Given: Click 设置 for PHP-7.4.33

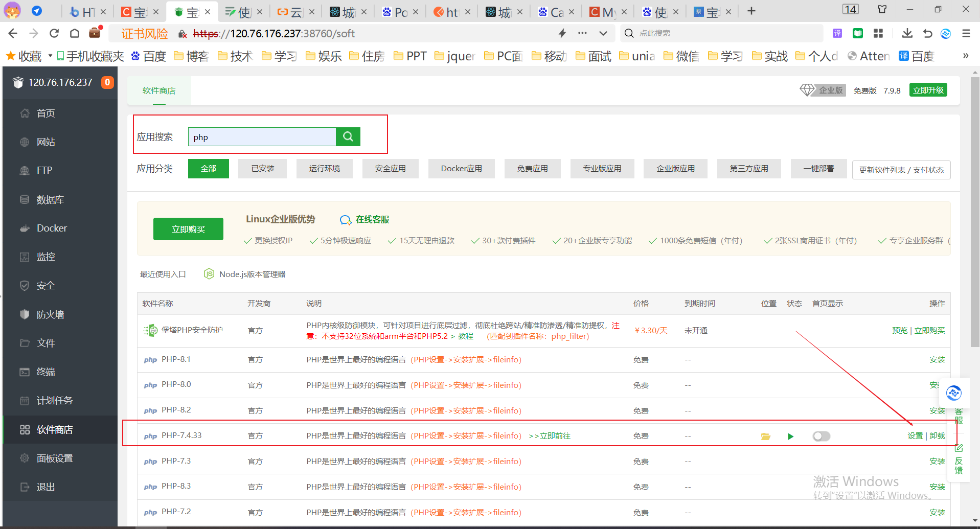Looking at the screenshot, I should [x=915, y=435].
